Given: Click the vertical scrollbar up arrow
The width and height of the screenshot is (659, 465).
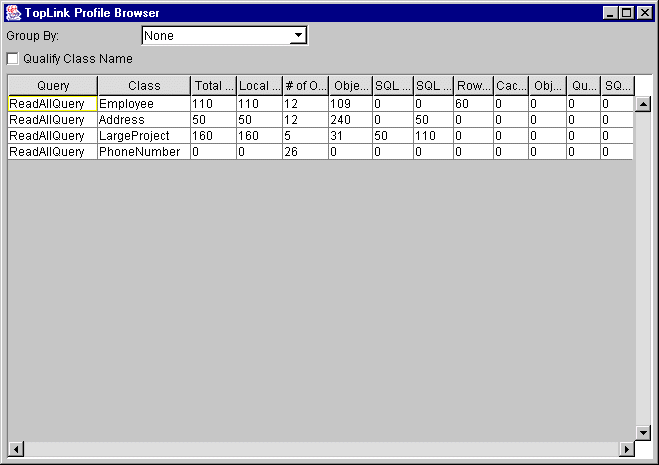Looking at the screenshot, I should [643, 104].
